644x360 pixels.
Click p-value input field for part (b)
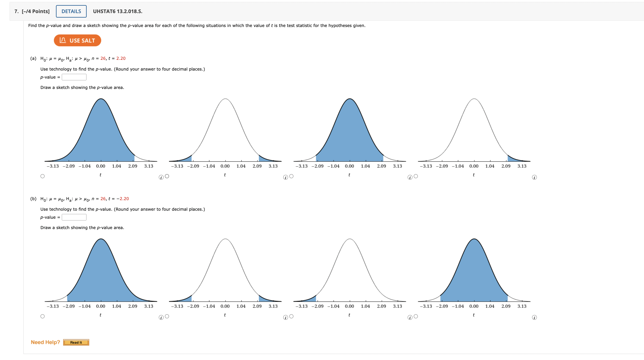pyautogui.click(x=74, y=217)
